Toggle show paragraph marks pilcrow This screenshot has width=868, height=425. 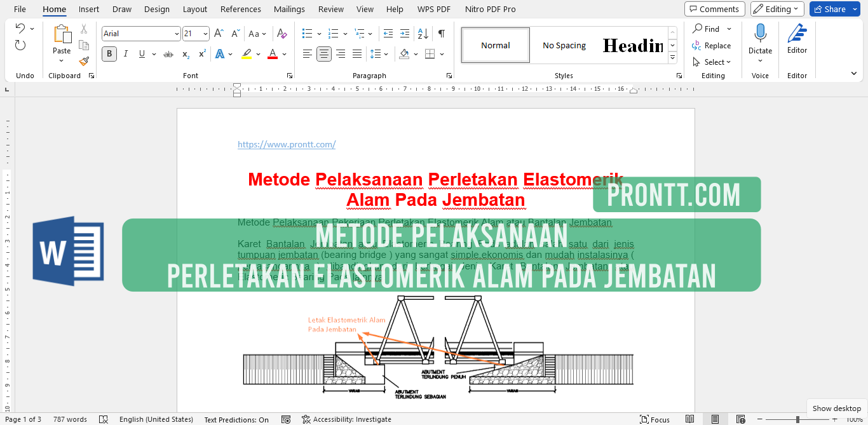pos(442,34)
